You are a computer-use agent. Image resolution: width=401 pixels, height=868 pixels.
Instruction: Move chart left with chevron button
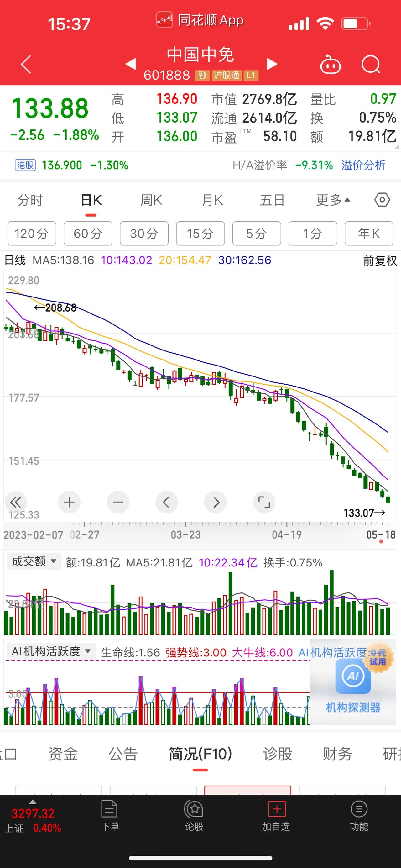(166, 502)
